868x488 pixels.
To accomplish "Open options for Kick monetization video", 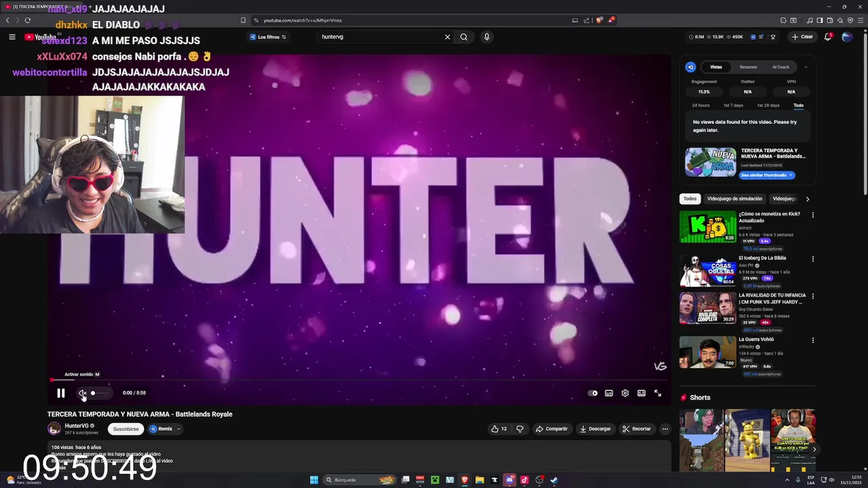I will coord(812,215).
